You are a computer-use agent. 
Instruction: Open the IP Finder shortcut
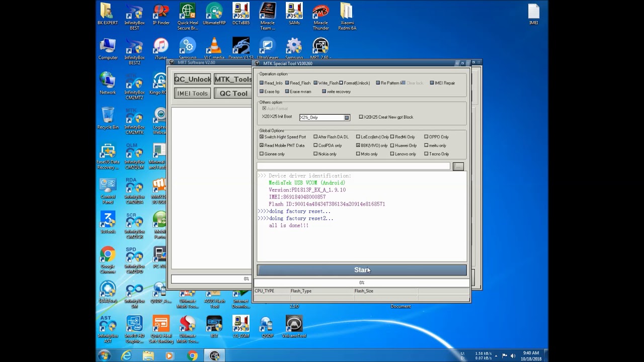tap(161, 14)
